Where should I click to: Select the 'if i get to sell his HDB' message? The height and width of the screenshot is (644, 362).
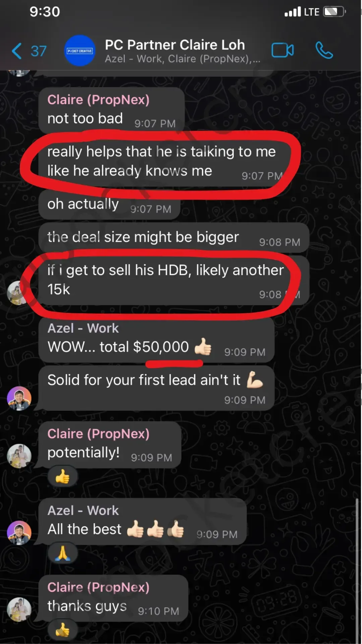point(174,280)
